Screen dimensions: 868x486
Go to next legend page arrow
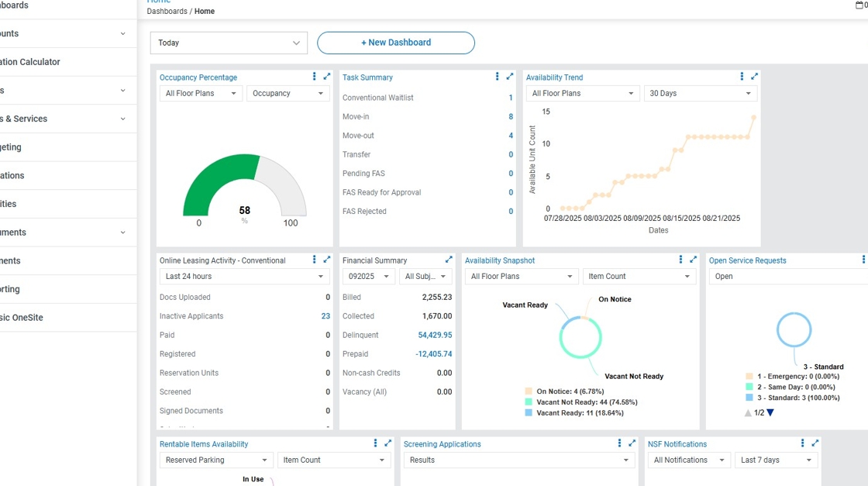[770, 413]
